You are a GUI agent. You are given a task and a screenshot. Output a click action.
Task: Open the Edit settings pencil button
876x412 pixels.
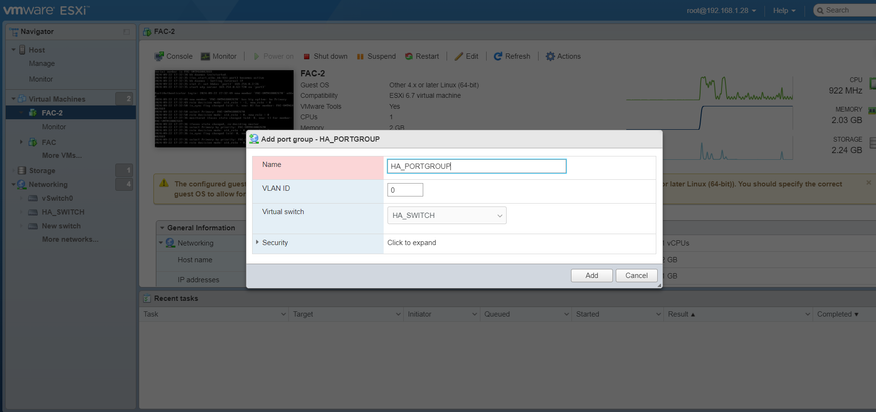(466, 56)
